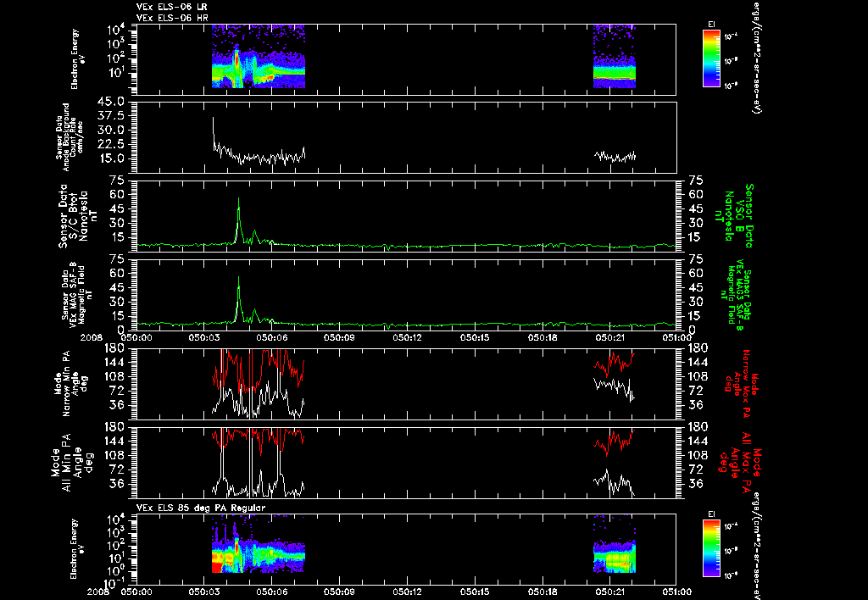Viewport: 868px width, 600px height.
Task: Click the 22.5 tick on count rate axis
Action: tap(111, 144)
